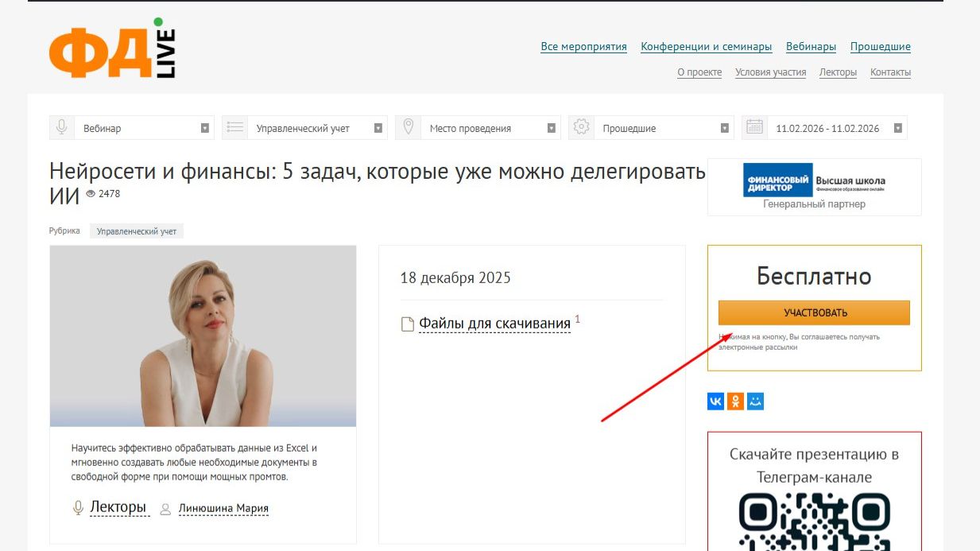
Task: Open the Лекторы top navigation link
Action: pos(839,72)
